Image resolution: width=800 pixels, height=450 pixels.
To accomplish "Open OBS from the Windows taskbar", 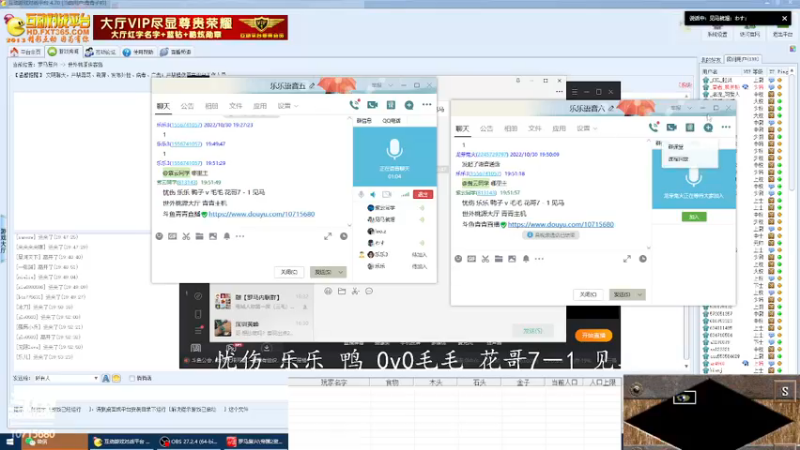I will 187,441.
